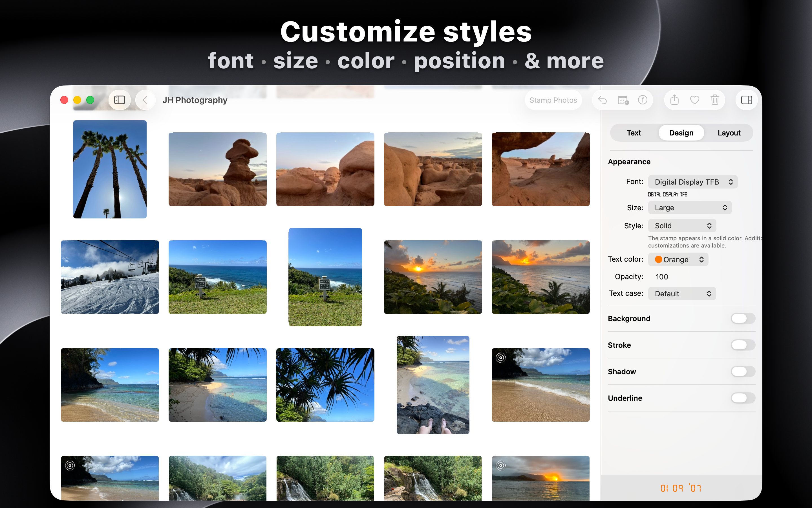Screen dimensions: 812x508
Task: Pick the rocky cove with turquoise water photo
Action: pos(110,385)
